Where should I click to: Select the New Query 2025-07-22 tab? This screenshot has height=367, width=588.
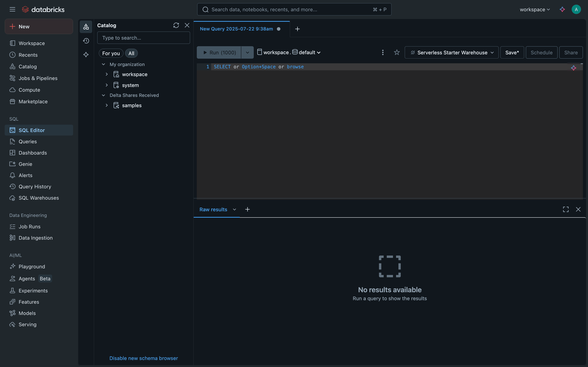pos(236,29)
